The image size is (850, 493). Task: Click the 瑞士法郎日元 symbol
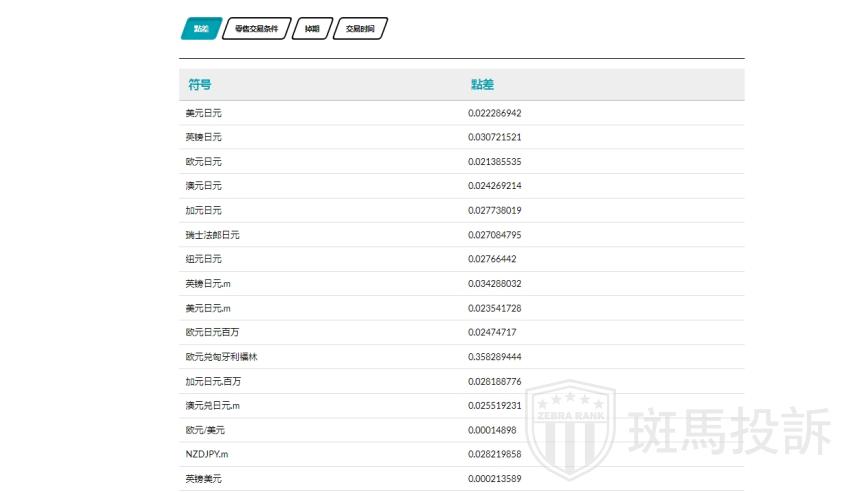pos(212,235)
